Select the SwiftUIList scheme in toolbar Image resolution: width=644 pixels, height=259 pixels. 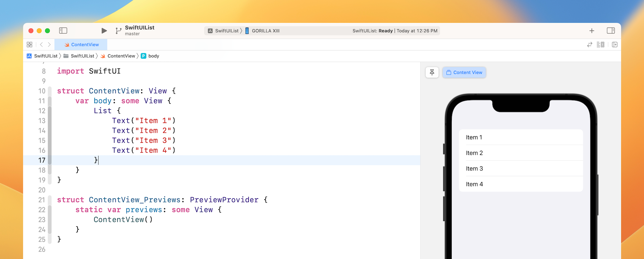[x=223, y=31]
